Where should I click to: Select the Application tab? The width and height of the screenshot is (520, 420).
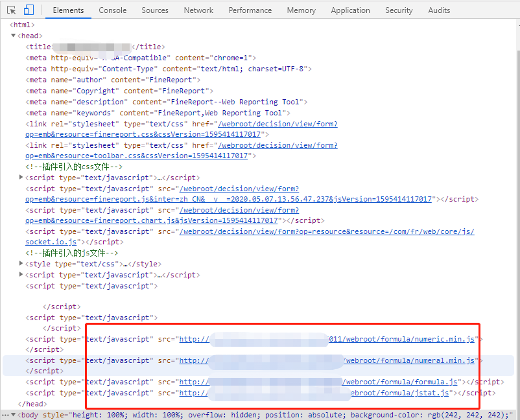350,10
